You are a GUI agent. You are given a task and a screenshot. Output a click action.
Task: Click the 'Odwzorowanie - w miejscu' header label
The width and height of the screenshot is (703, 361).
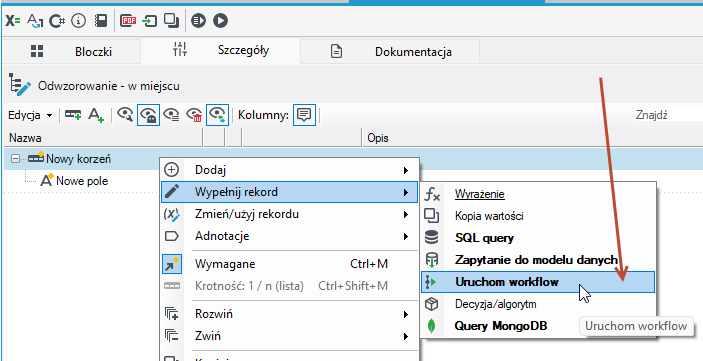108,86
